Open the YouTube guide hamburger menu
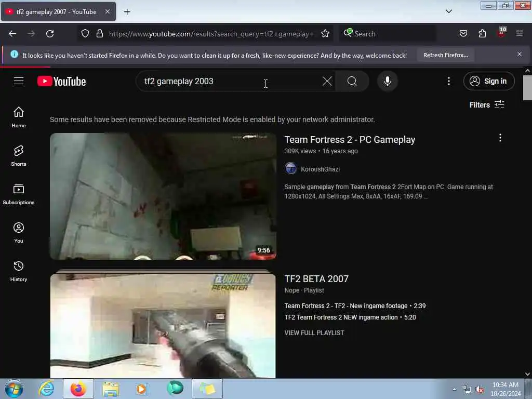 19,81
